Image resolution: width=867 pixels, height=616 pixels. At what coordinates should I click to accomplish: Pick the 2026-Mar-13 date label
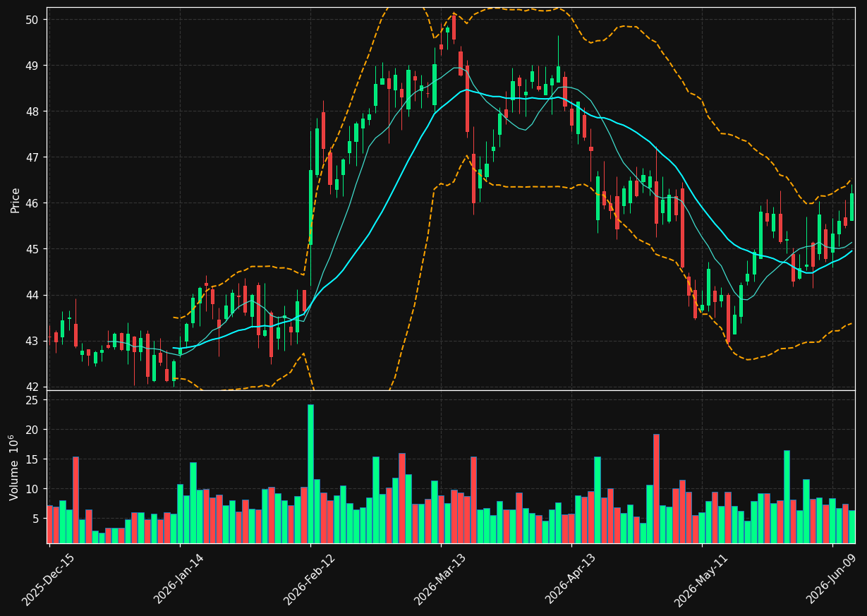[439, 579]
